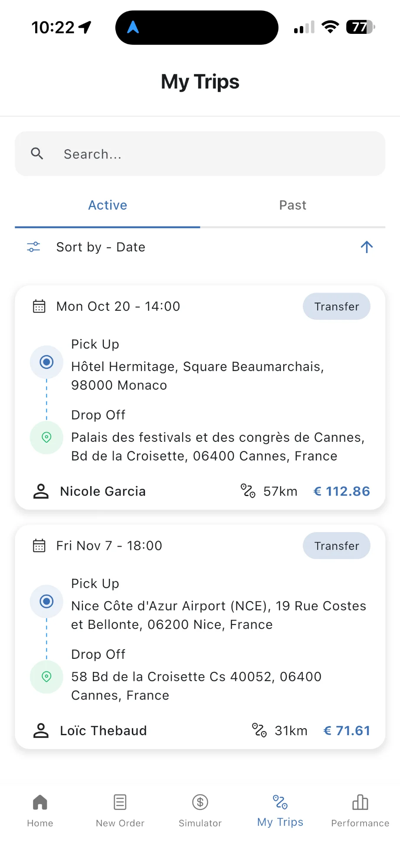Go to Home in bottom navigation
400x868 pixels.
click(40, 810)
